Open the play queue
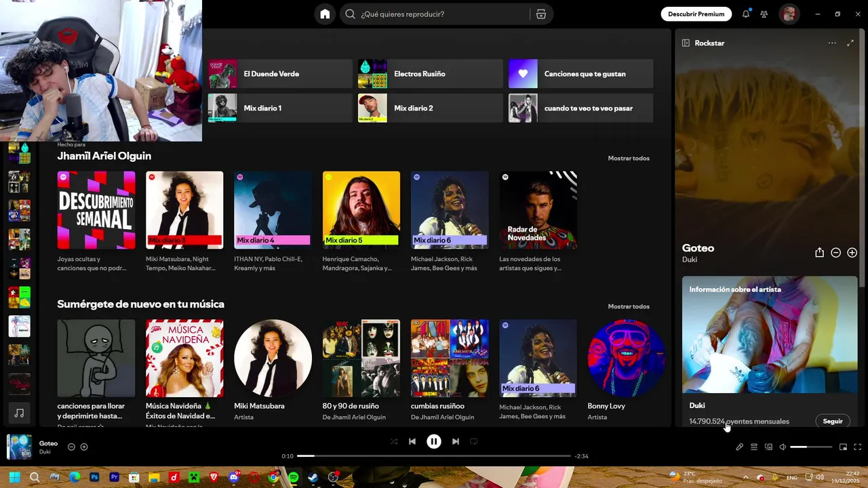868x488 pixels. [x=753, y=447]
